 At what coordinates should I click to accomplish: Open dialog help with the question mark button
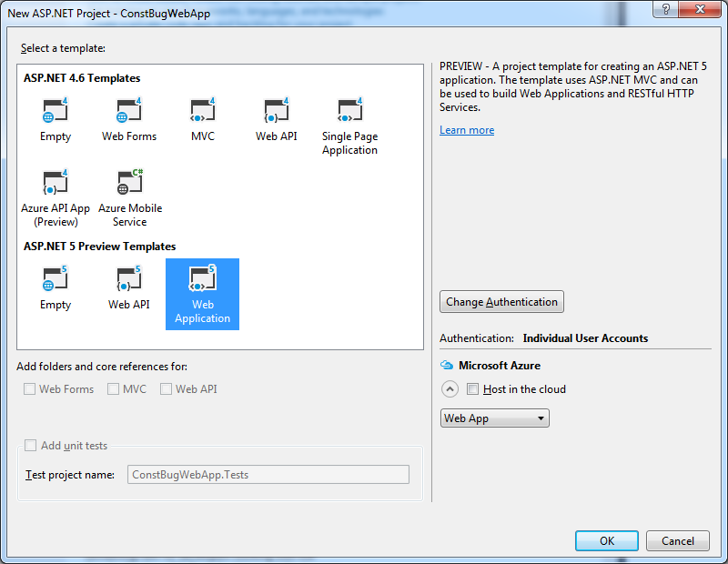pos(666,9)
